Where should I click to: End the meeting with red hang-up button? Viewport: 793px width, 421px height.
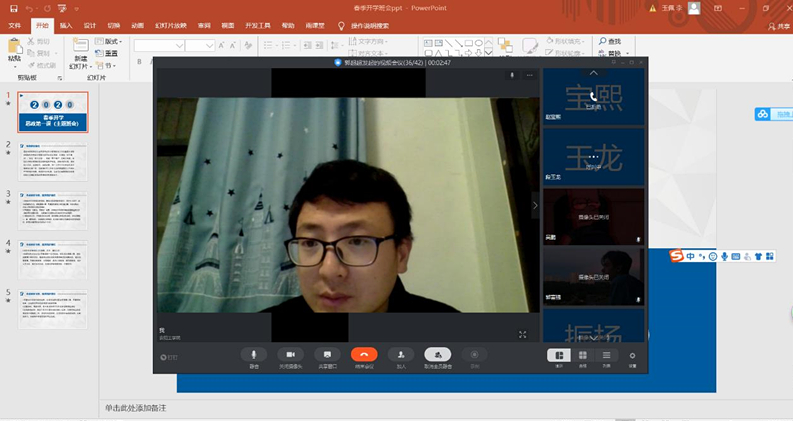pos(364,355)
